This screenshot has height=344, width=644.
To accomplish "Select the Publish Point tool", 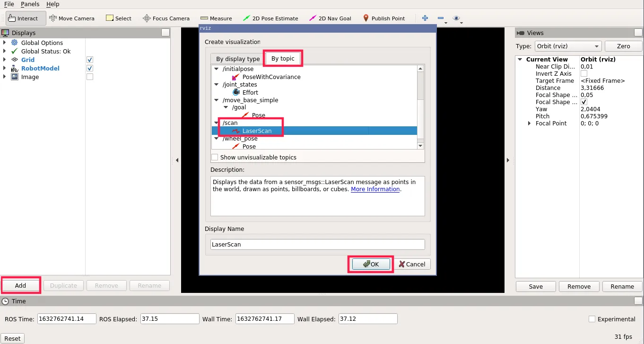I will pos(383,18).
